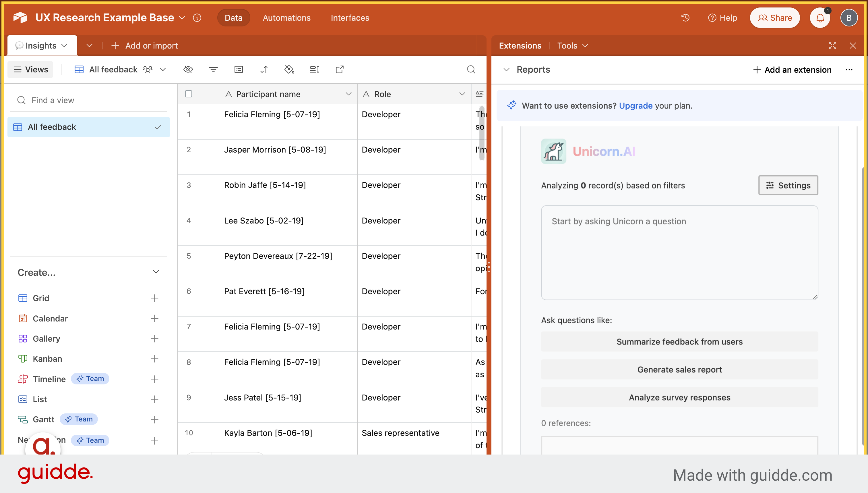Expand extensions panel to fullscreen
Screen dimensions: 868x493
pyautogui.click(x=832, y=45)
